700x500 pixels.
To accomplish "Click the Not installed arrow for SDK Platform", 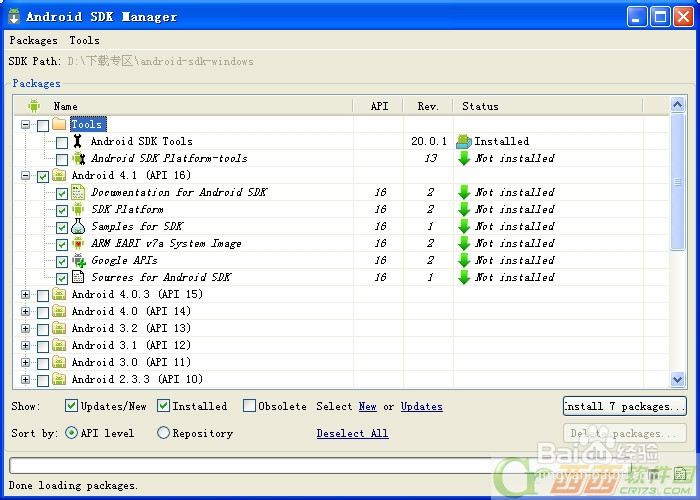I will pyautogui.click(x=464, y=209).
